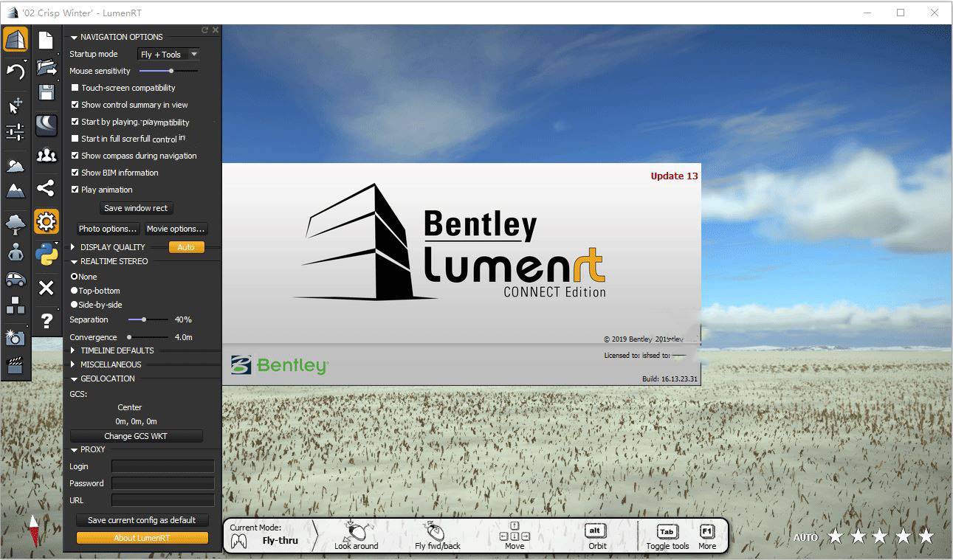The height and width of the screenshot is (560, 953).
Task: Open the Python scripting icon
Action: 46,254
